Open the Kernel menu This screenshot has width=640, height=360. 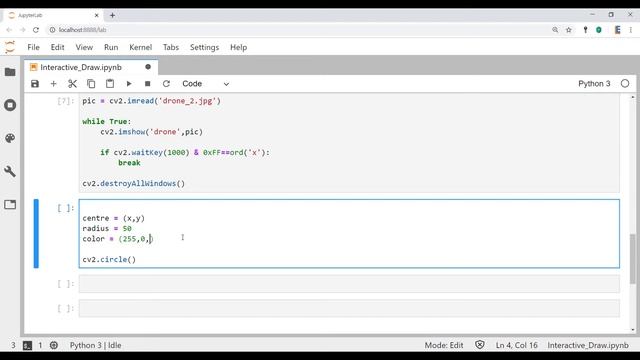point(140,47)
